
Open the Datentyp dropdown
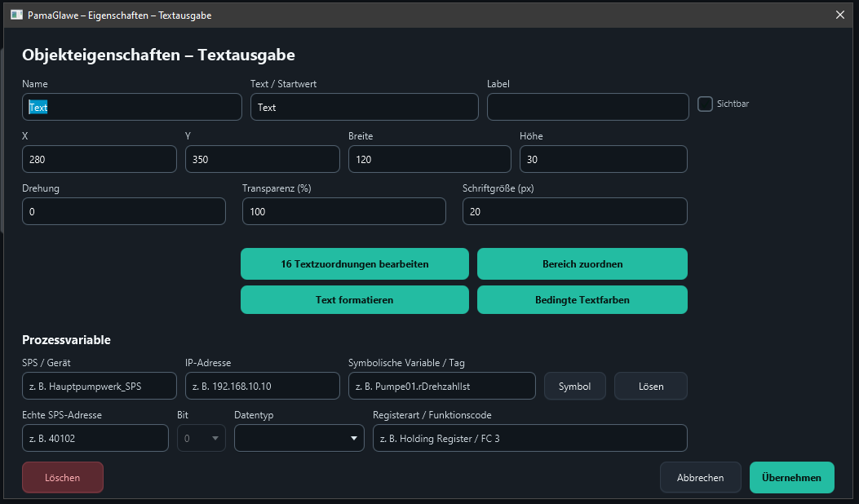(299, 438)
